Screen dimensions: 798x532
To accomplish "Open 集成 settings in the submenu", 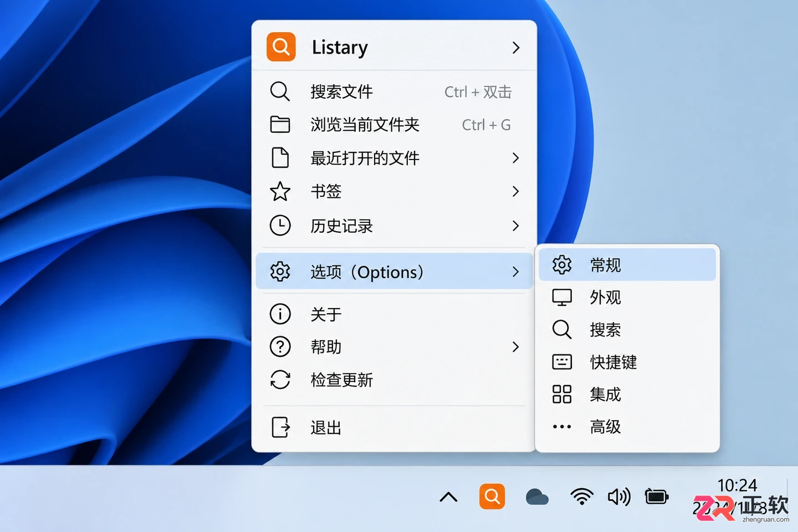I will 627,394.
